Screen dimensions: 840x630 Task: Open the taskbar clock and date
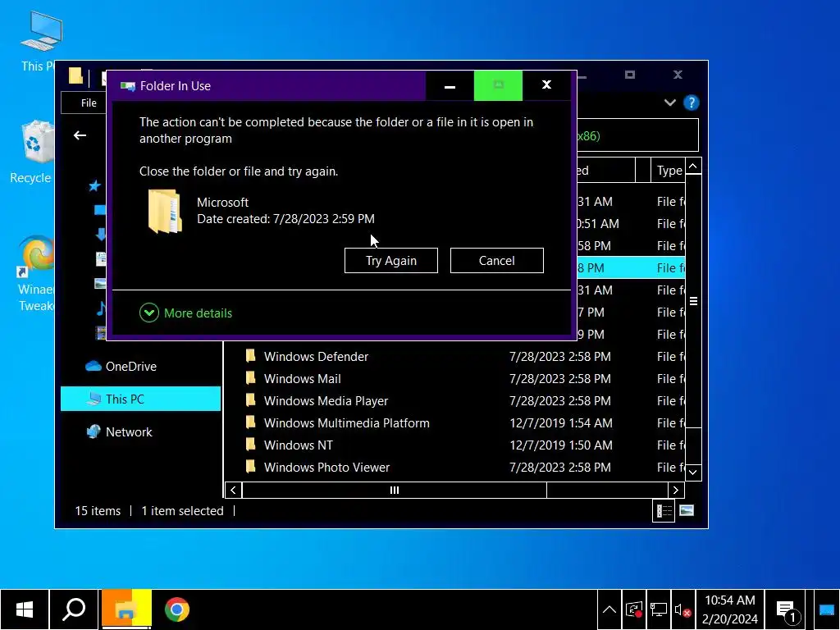[x=729, y=609]
